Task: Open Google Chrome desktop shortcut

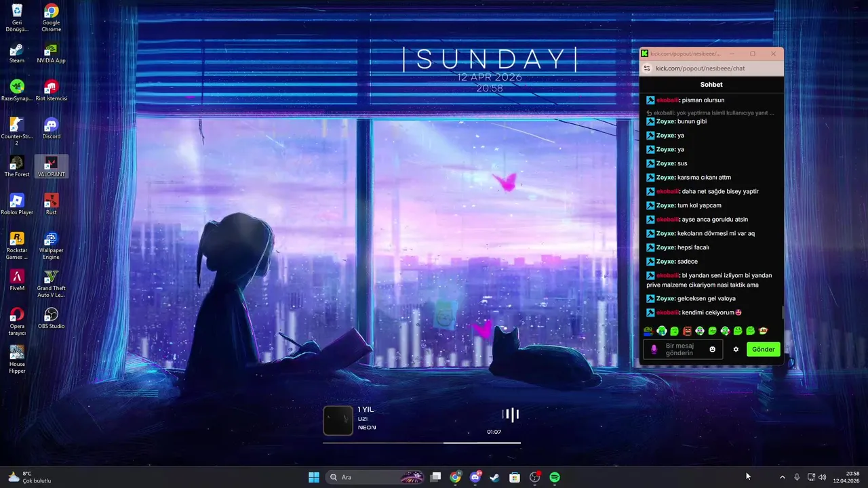Action: pos(51,18)
